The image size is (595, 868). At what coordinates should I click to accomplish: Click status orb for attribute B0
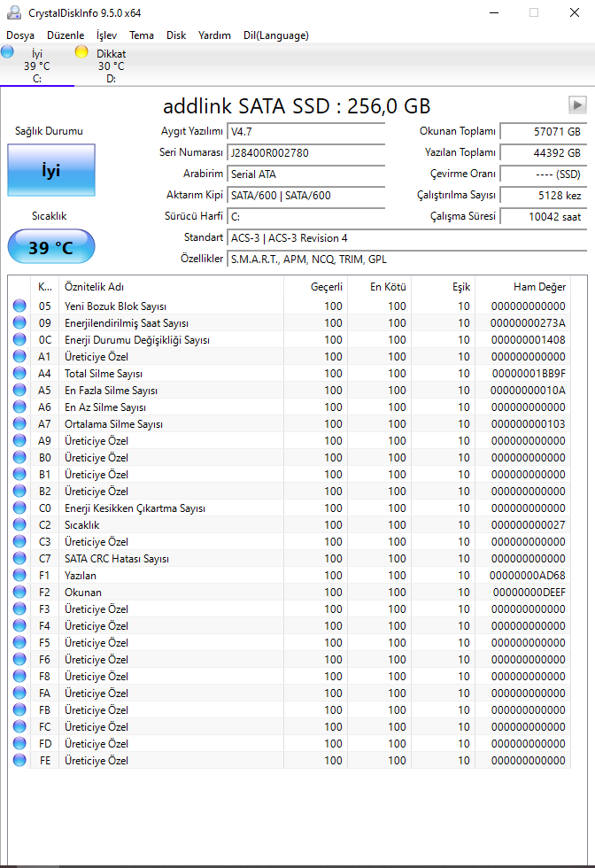(x=19, y=457)
